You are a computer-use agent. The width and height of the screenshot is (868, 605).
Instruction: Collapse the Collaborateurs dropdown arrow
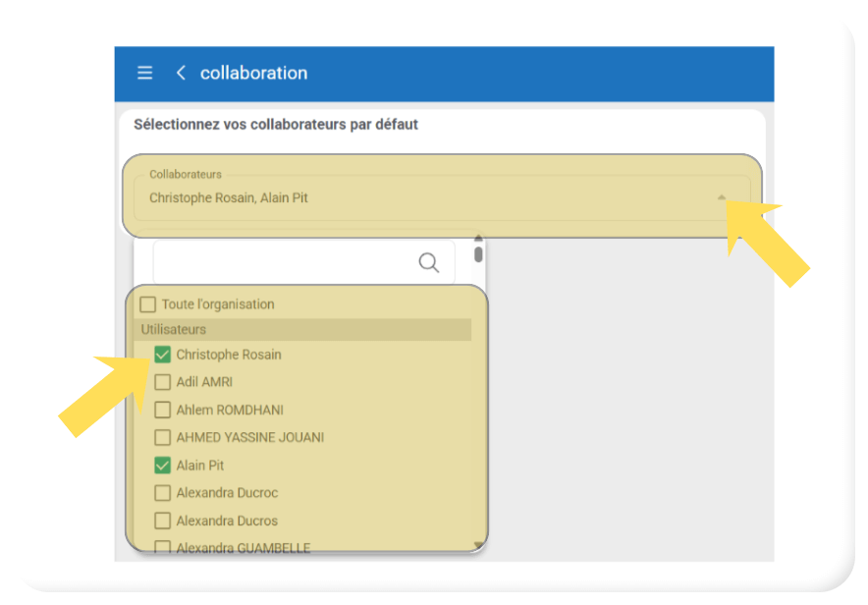722,197
